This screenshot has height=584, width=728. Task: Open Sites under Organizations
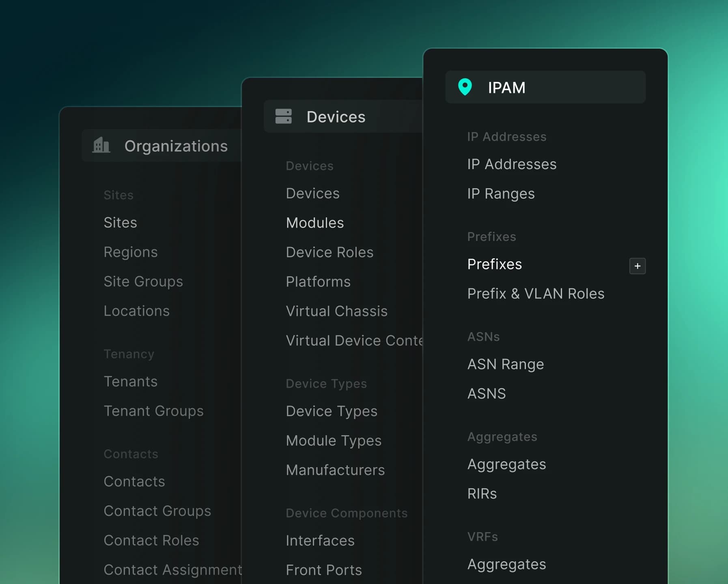(x=120, y=223)
